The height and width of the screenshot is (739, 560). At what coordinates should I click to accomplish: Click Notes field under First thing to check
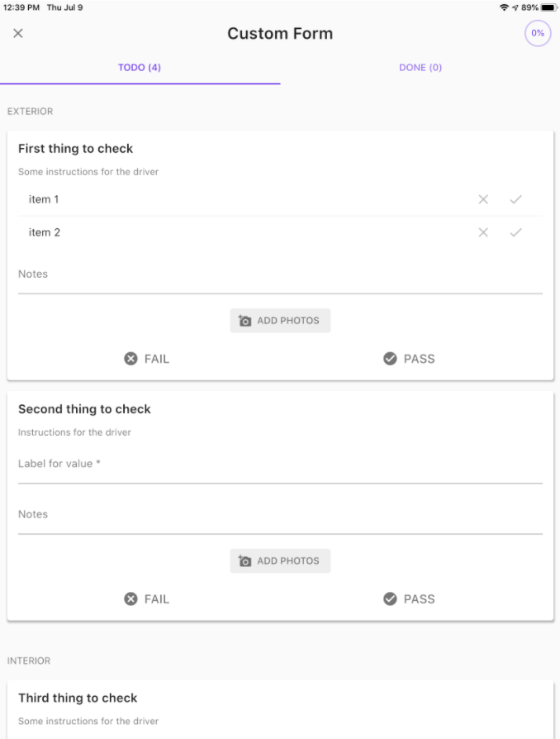[280, 276]
